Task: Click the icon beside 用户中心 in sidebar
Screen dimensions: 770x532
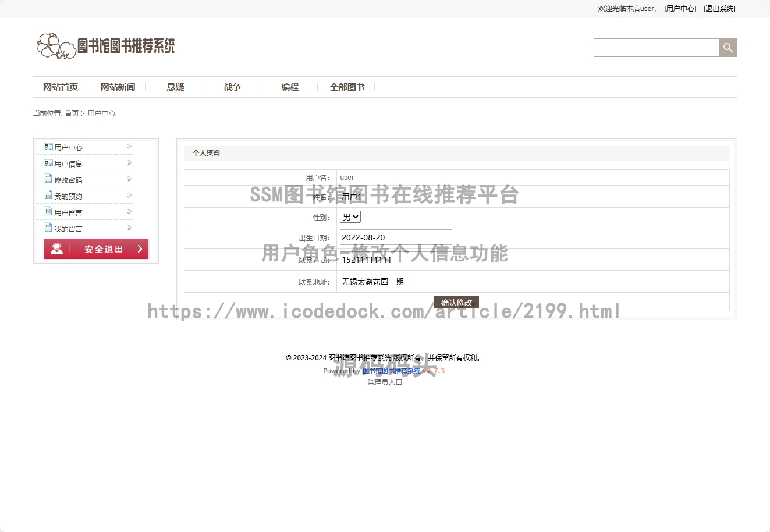Action: [x=48, y=147]
